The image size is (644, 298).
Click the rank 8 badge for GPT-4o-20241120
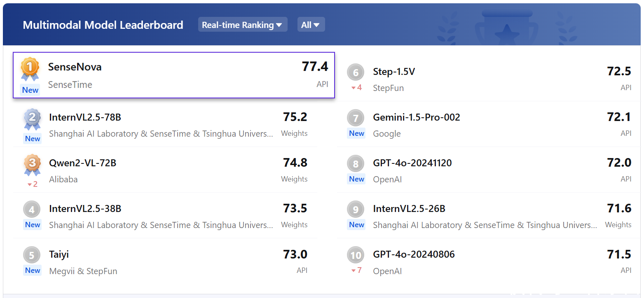(356, 164)
